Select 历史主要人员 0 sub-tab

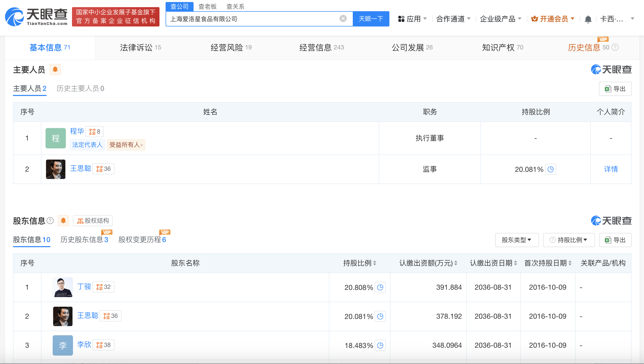[80, 89]
